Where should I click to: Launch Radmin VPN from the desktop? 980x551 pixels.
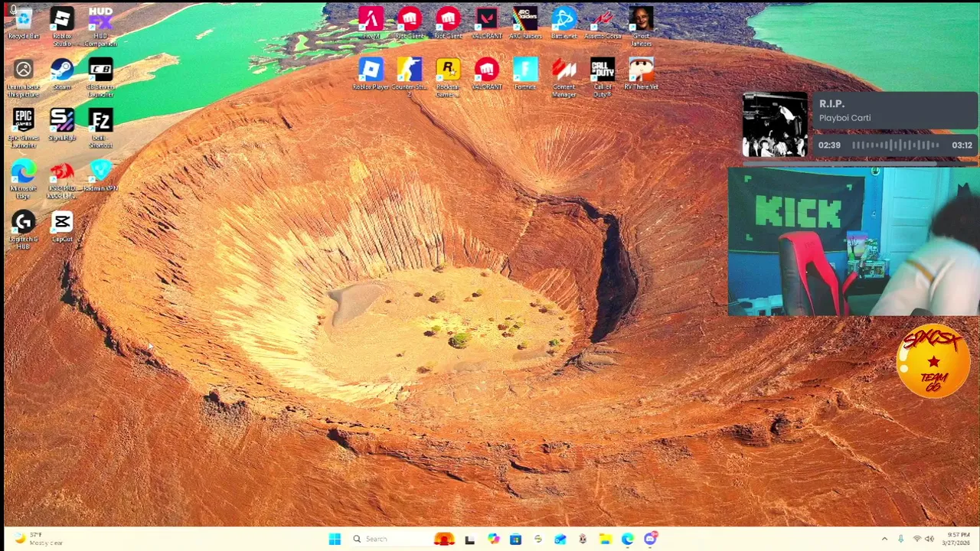coord(100,175)
